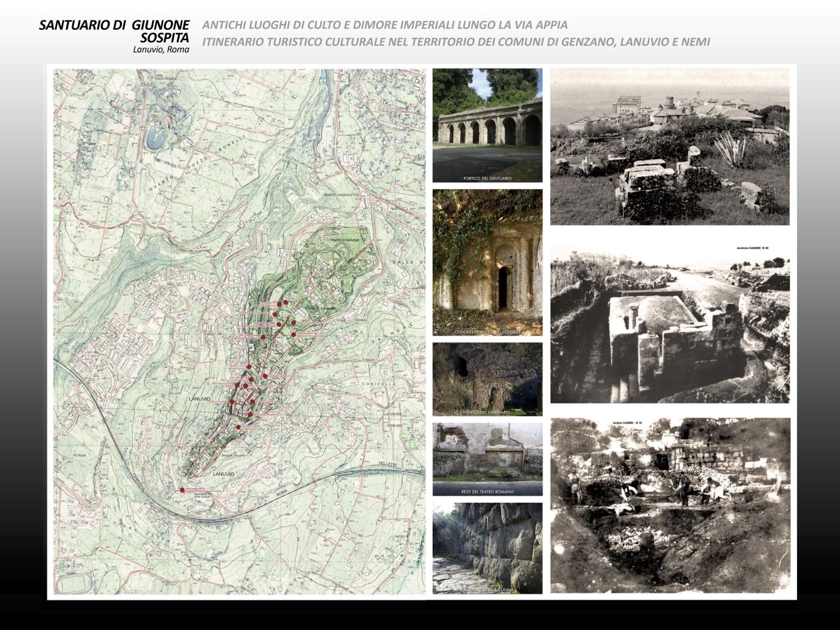This screenshot has height=630, width=840.
Task: Open the historic town panorama photo
Action: pos(669,146)
